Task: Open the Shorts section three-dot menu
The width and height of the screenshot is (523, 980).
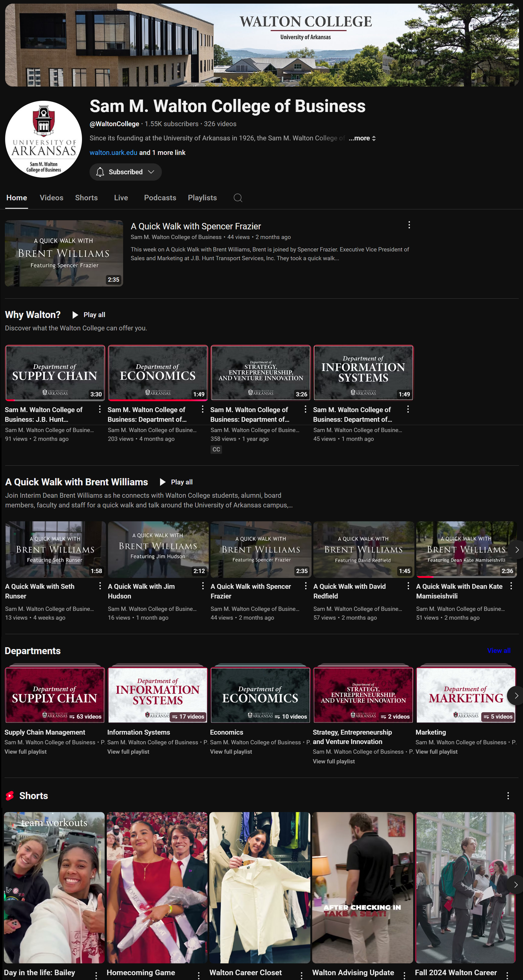Action: [x=508, y=796]
